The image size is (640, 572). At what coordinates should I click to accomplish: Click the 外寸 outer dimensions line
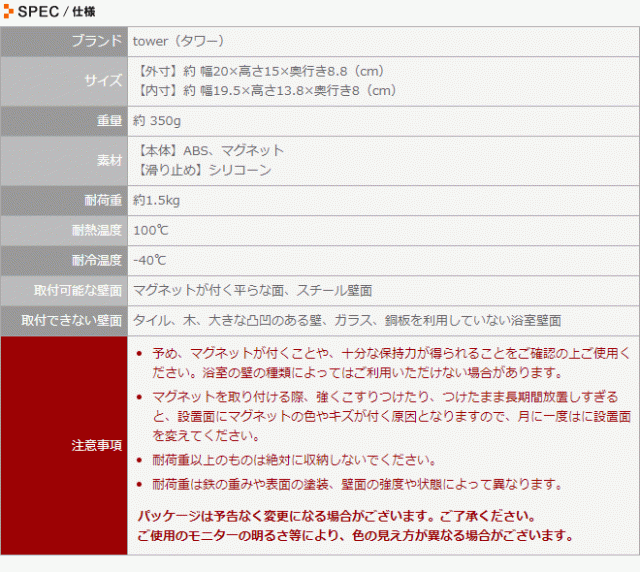(x=258, y=71)
